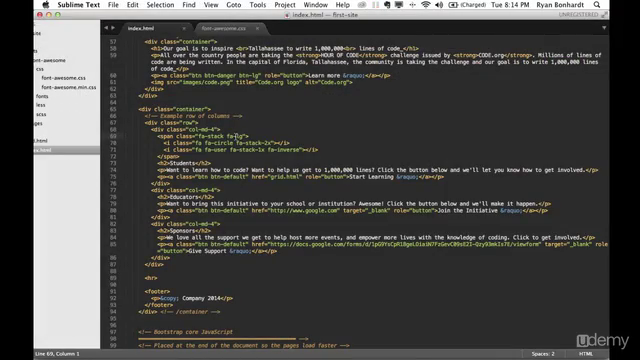Click the Example row of columns comment
The height and width of the screenshot is (360, 640).
(193, 116)
